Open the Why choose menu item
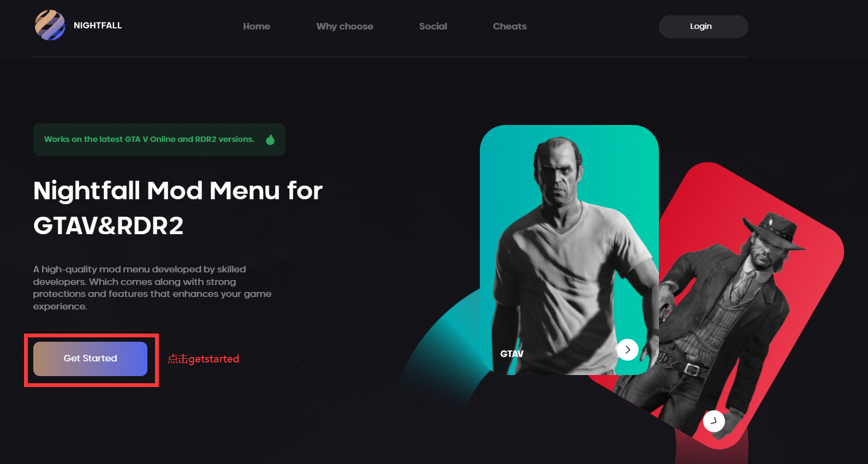The height and width of the screenshot is (464, 868). point(345,26)
